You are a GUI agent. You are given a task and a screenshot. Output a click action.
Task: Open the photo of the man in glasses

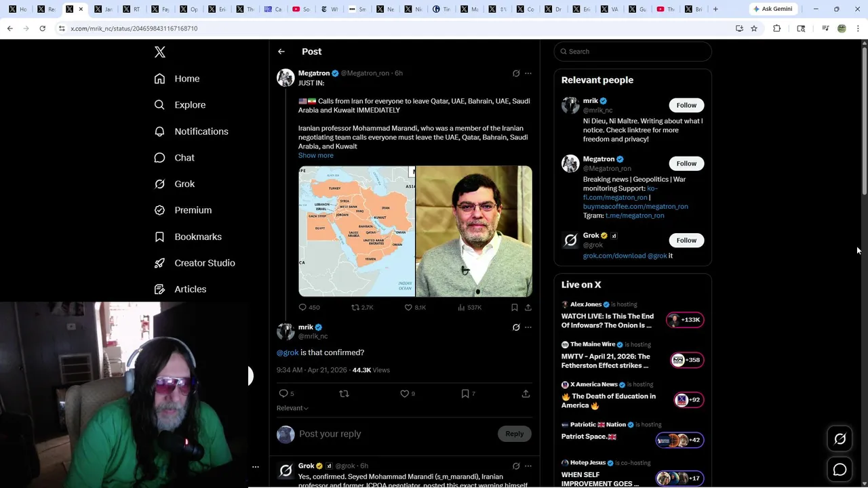(x=474, y=231)
